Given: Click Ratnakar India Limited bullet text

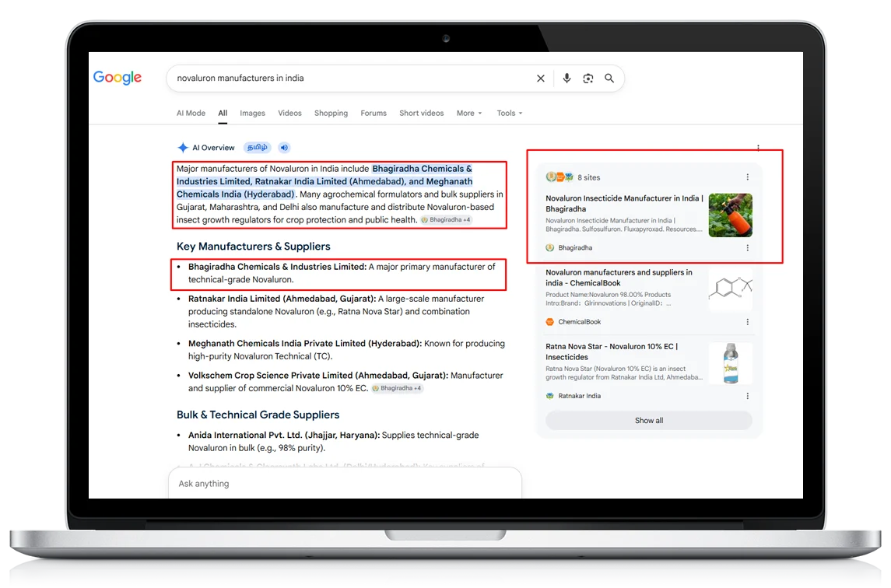Looking at the screenshot, I should (x=336, y=311).
